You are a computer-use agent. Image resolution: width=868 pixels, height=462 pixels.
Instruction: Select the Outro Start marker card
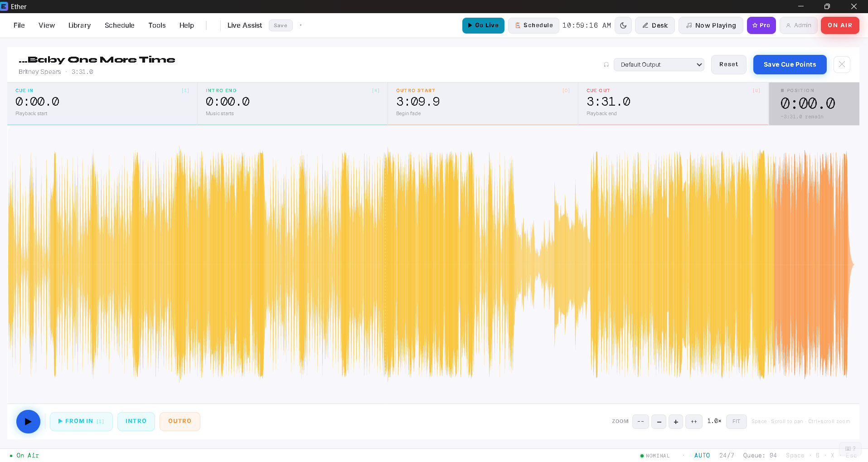click(483, 103)
